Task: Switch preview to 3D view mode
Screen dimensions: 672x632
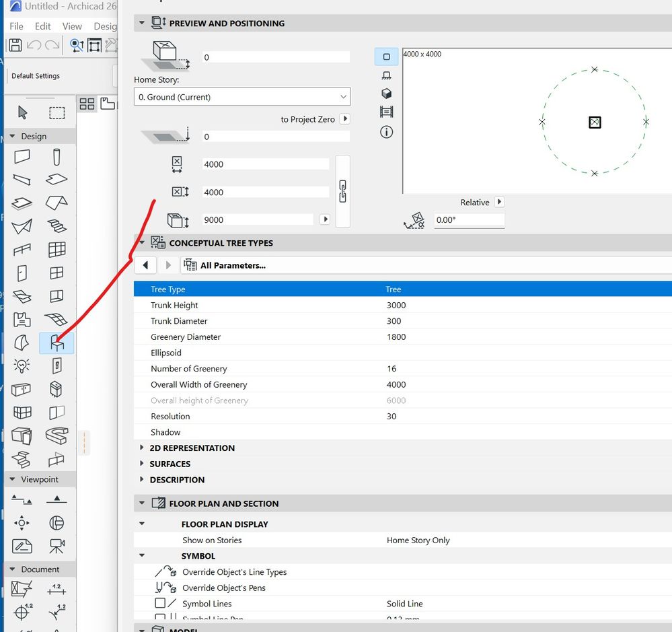Action: (386, 94)
